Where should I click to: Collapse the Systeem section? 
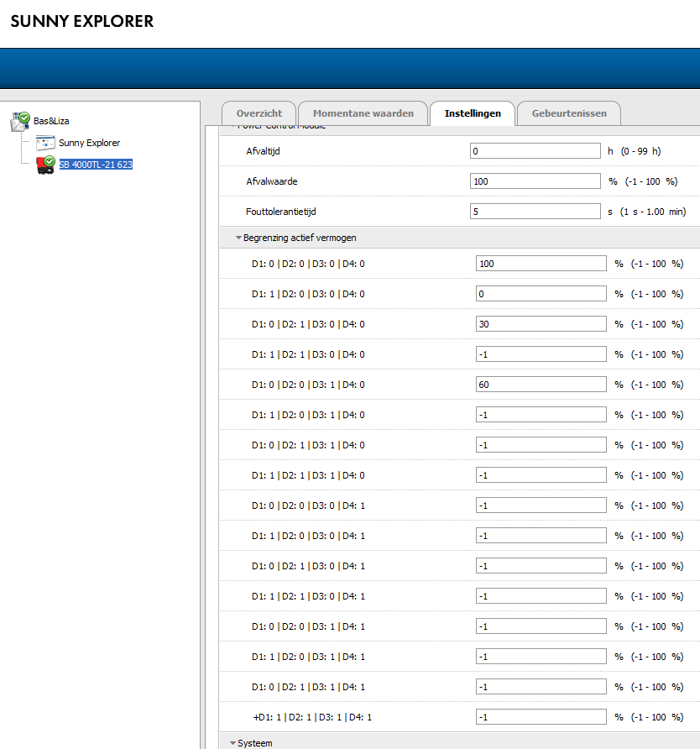233,743
